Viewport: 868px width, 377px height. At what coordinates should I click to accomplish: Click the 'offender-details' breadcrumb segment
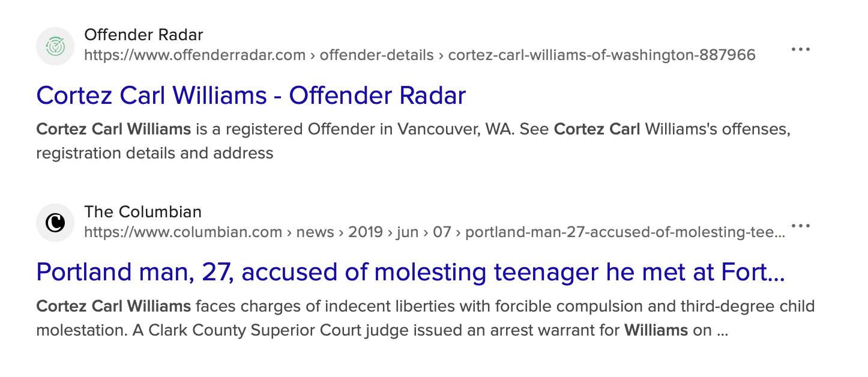(376, 56)
